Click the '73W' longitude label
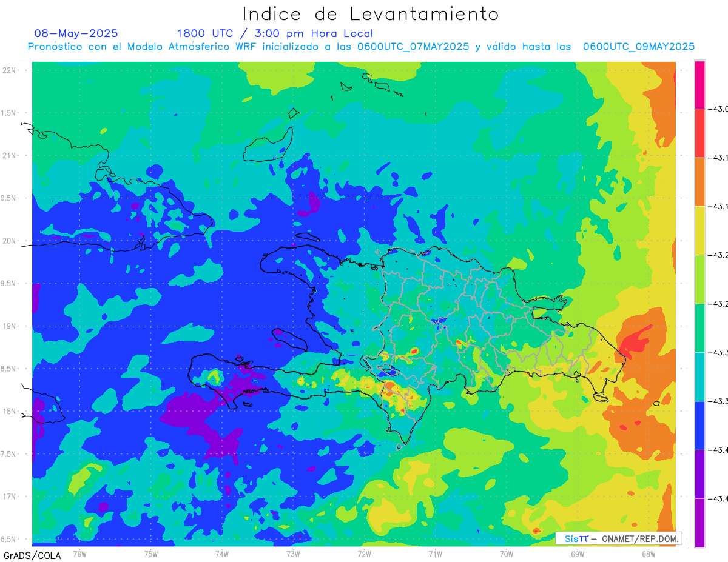Screen dimensions: 728x562 pos(293,554)
